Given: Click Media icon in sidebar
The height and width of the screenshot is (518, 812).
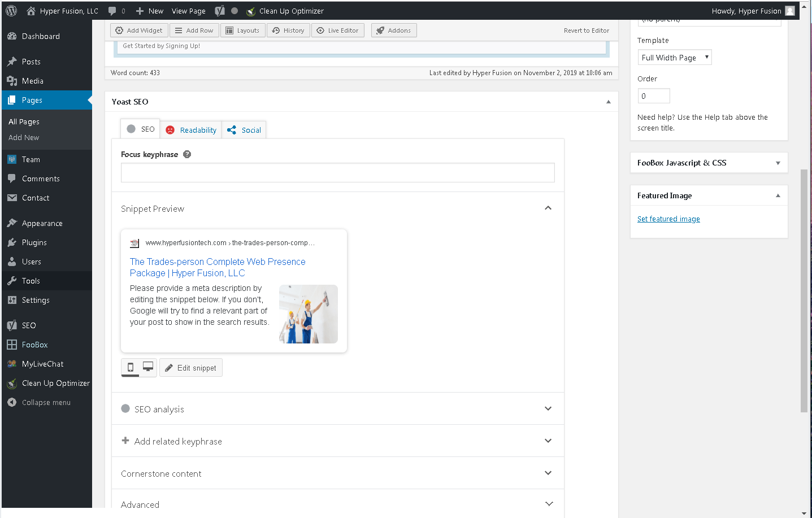Looking at the screenshot, I should click(12, 81).
